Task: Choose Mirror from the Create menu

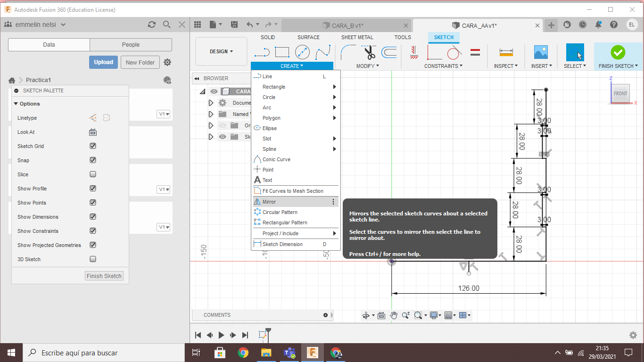Action: click(x=269, y=202)
